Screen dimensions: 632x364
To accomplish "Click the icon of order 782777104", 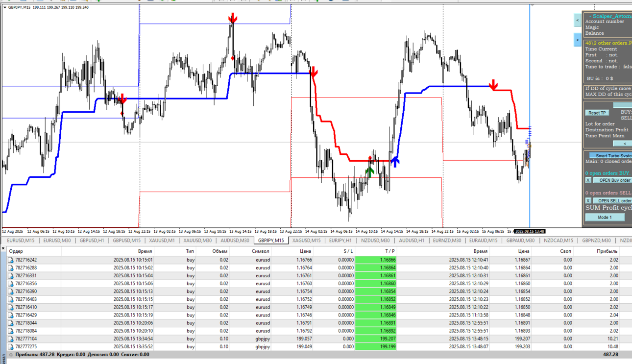I will (11, 339).
